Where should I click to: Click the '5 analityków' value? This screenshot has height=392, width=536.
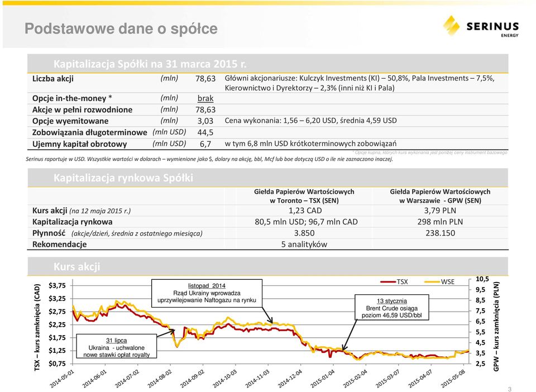pos(304,245)
